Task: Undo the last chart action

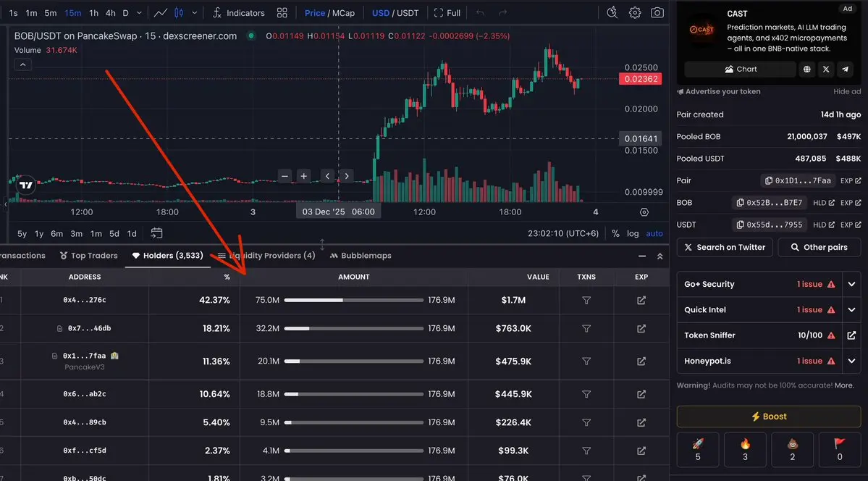Action: [x=480, y=13]
